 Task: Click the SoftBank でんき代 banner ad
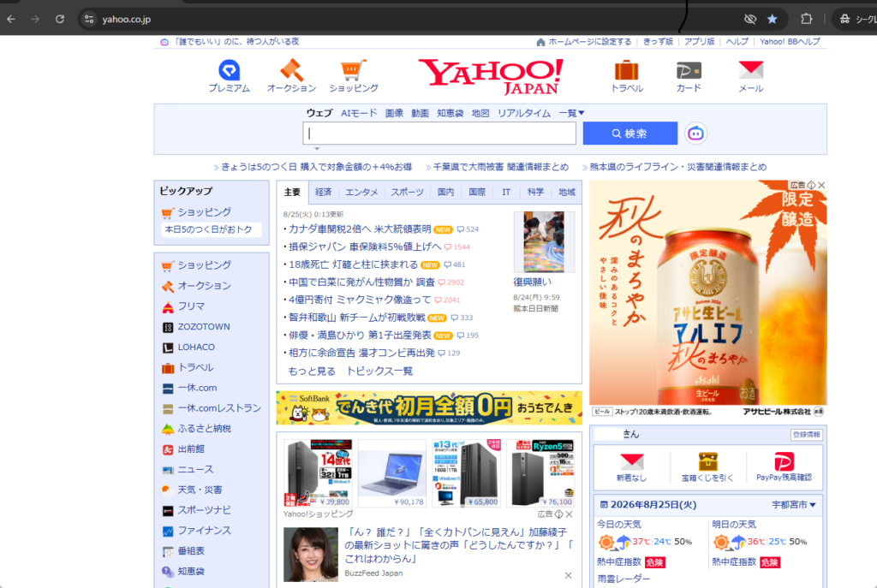(x=429, y=408)
